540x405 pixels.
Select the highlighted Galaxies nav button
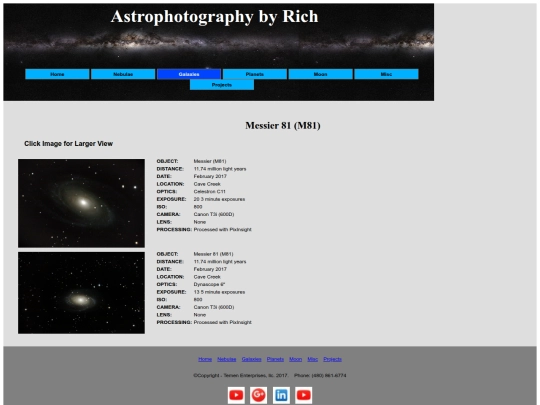[x=189, y=74]
